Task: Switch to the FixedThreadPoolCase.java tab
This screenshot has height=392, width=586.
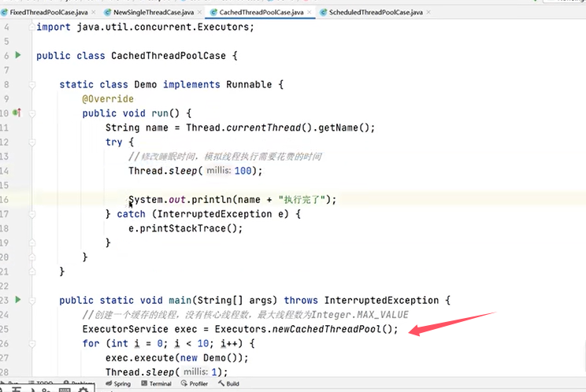Action: [49, 13]
